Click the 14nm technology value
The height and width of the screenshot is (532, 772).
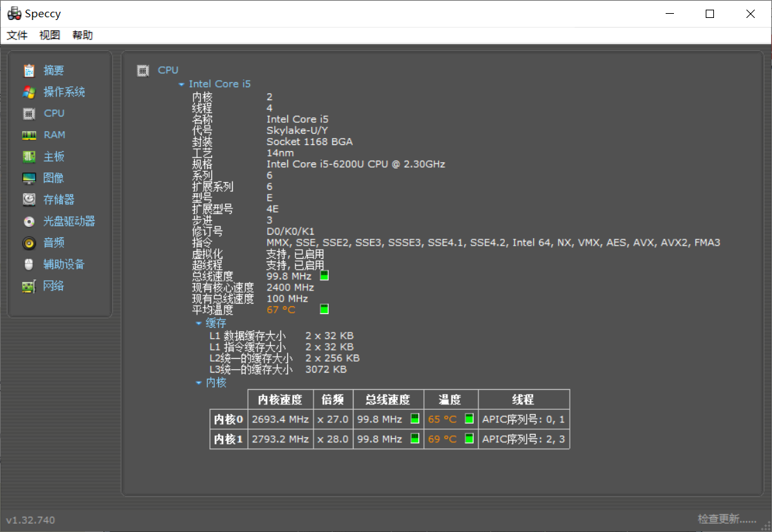280,153
